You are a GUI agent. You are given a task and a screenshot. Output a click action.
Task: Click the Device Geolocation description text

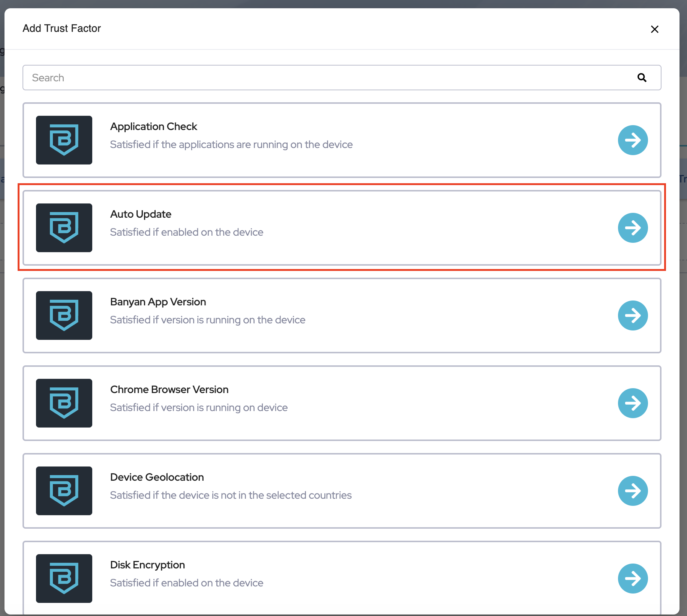click(231, 495)
